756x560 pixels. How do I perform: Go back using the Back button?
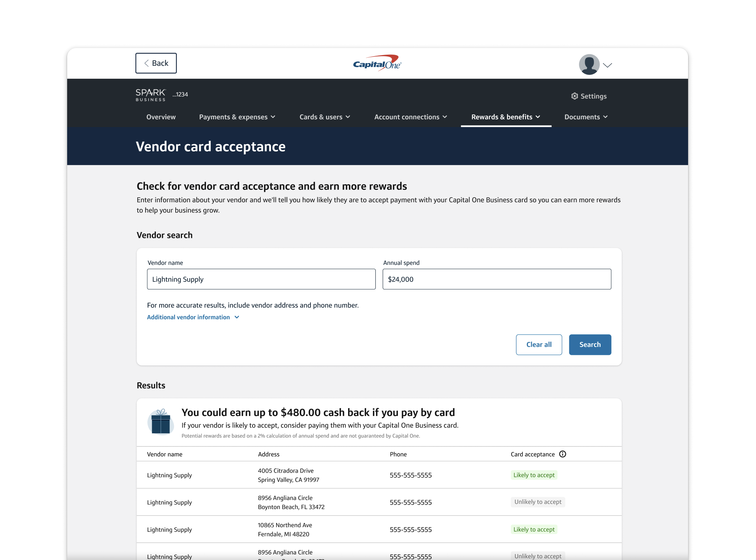click(x=156, y=63)
